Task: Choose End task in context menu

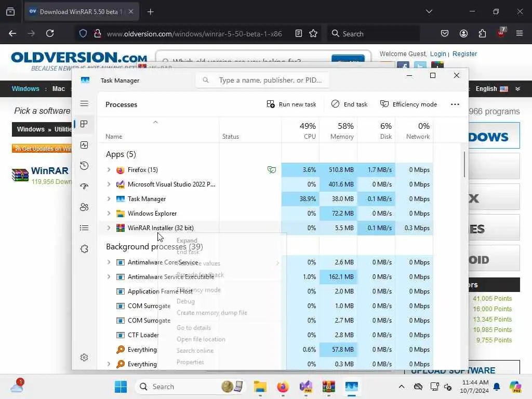Action: (188, 252)
